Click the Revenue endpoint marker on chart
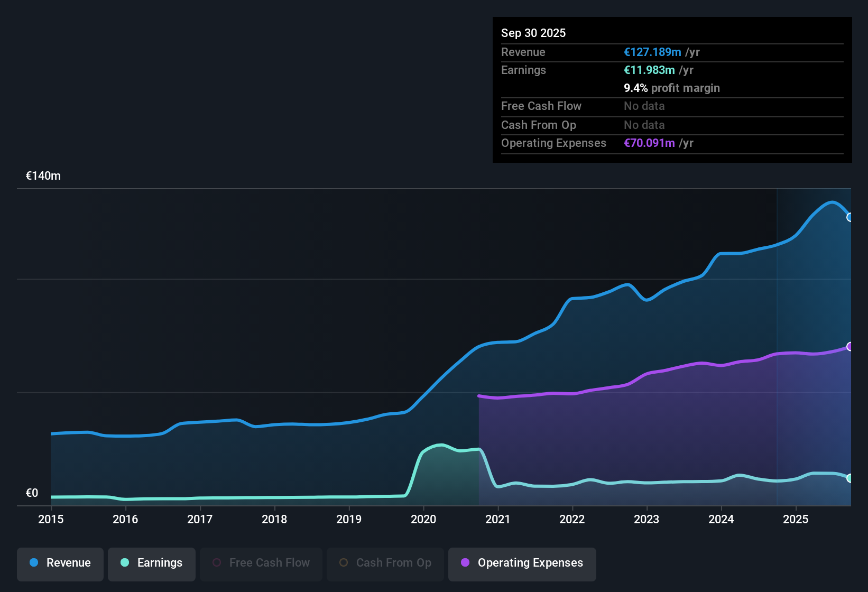 point(849,217)
